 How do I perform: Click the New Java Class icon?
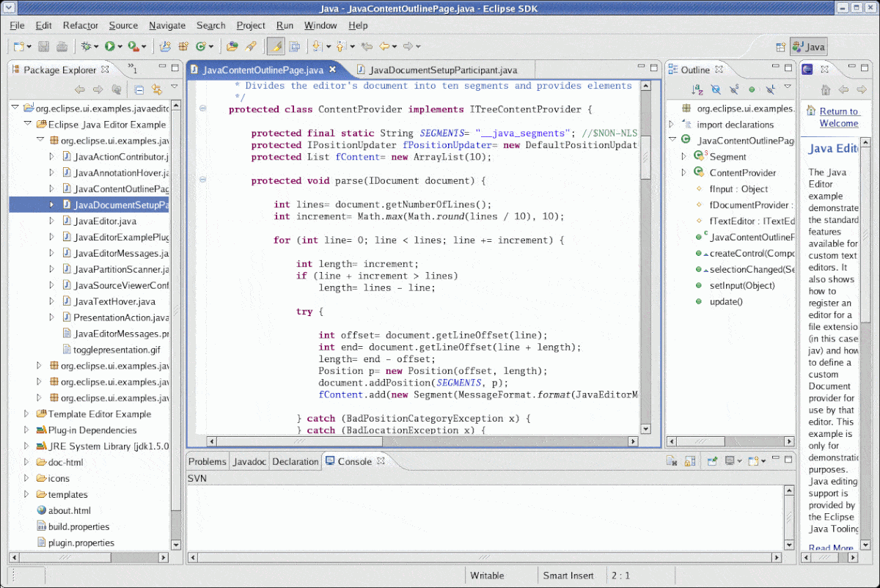(x=201, y=46)
